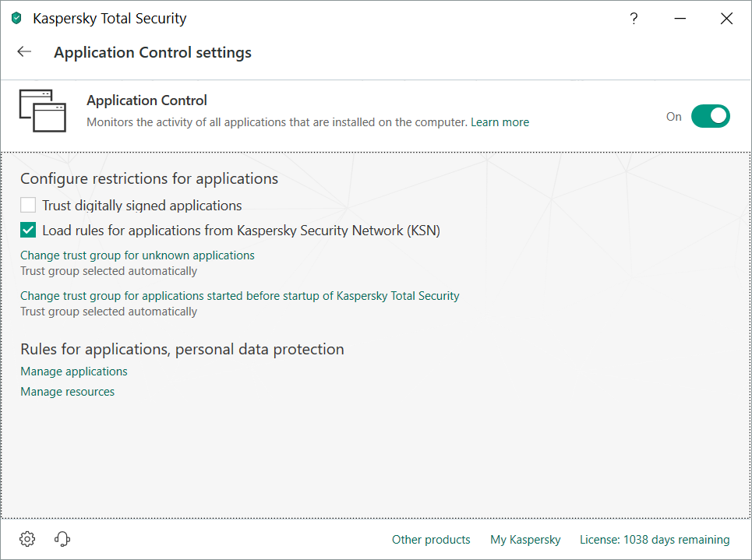The height and width of the screenshot is (560, 752).
Task: Open My Kaspersky
Action: tap(525, 540)
